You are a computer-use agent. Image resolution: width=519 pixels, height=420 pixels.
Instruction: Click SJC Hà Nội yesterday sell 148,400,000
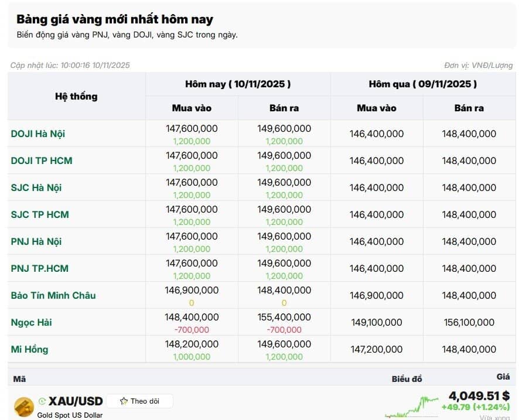(469, 187)
